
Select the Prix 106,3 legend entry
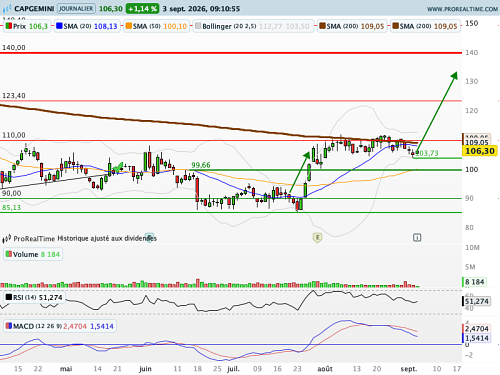point(27,26)
